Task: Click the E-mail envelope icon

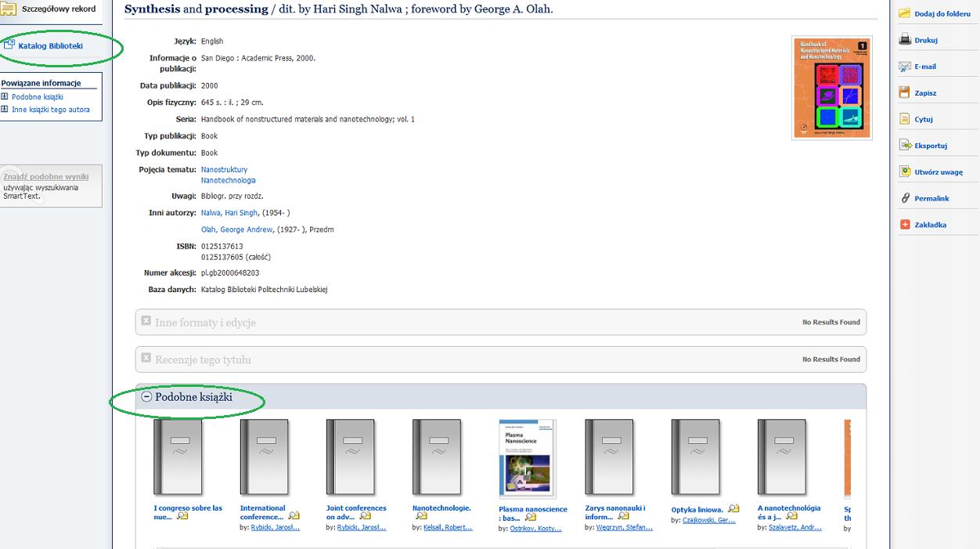Action: click(x=904, y=67)
